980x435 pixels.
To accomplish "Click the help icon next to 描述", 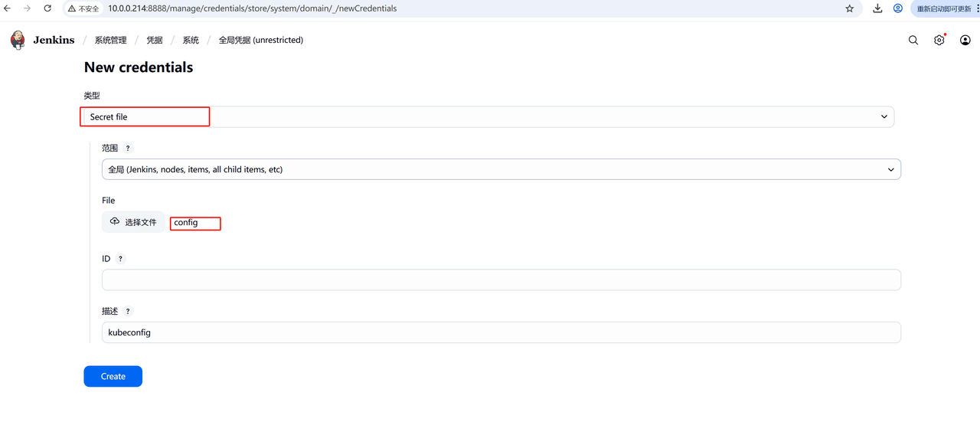I will (x=128, y=312).
